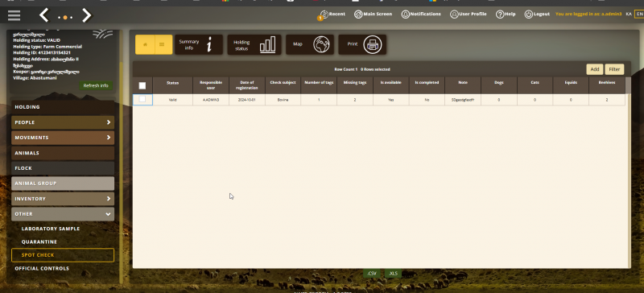Sort by Date of registration header
644x293 pixels.
tap(247, 85)
